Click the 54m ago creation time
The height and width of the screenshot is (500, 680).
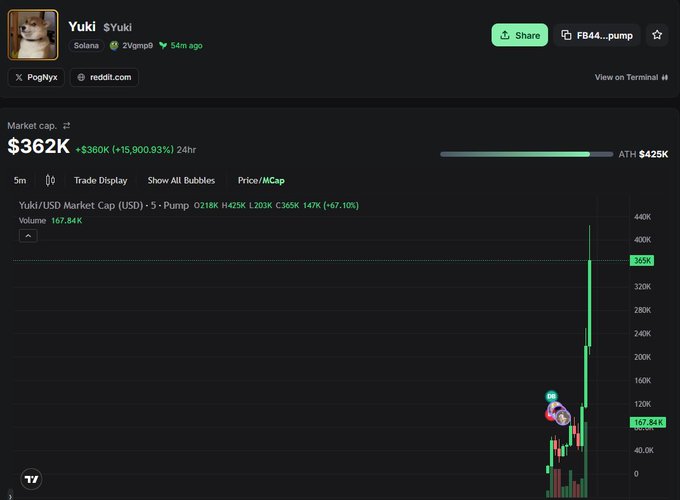point(186,46)
